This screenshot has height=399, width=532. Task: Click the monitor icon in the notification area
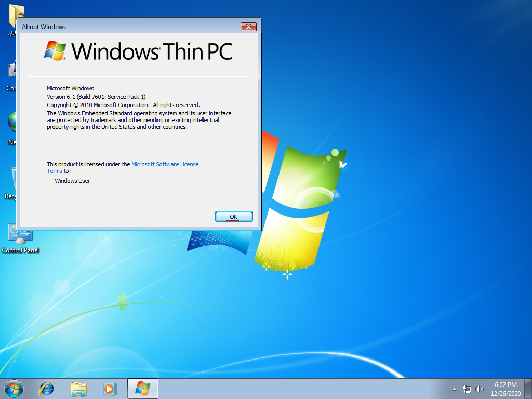(467, 389)
